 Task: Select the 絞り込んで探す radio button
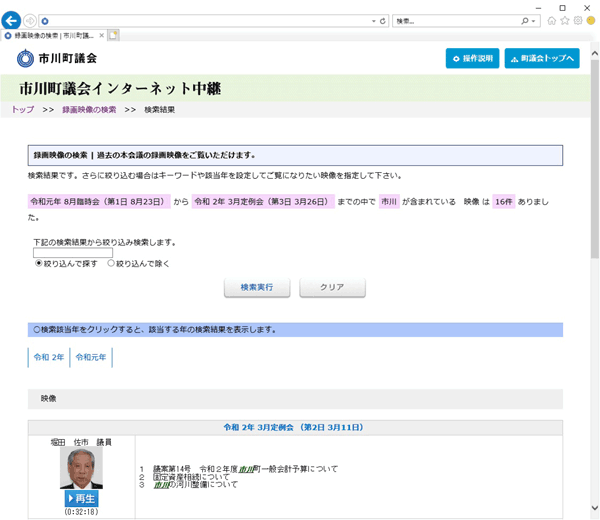point(38,263)
